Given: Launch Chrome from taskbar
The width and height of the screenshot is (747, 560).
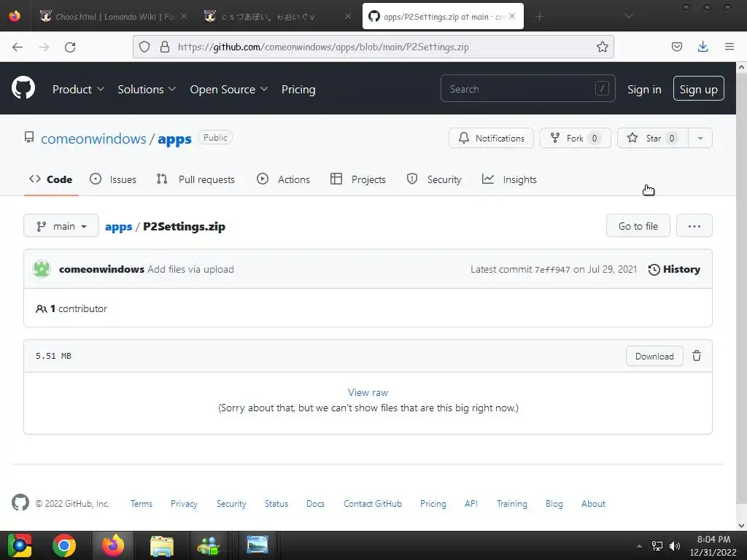Looking at the screenshot, I should tap(64, 545).
